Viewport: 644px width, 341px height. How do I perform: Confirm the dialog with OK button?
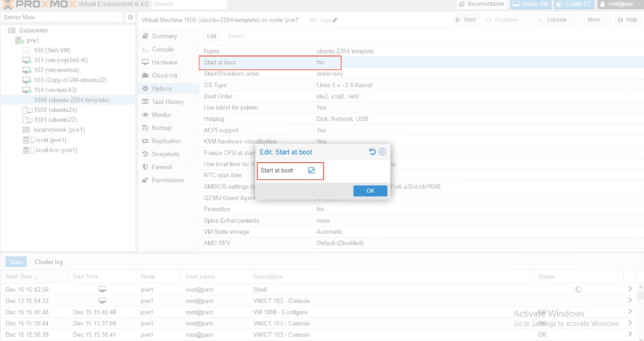tap(370, 191)
